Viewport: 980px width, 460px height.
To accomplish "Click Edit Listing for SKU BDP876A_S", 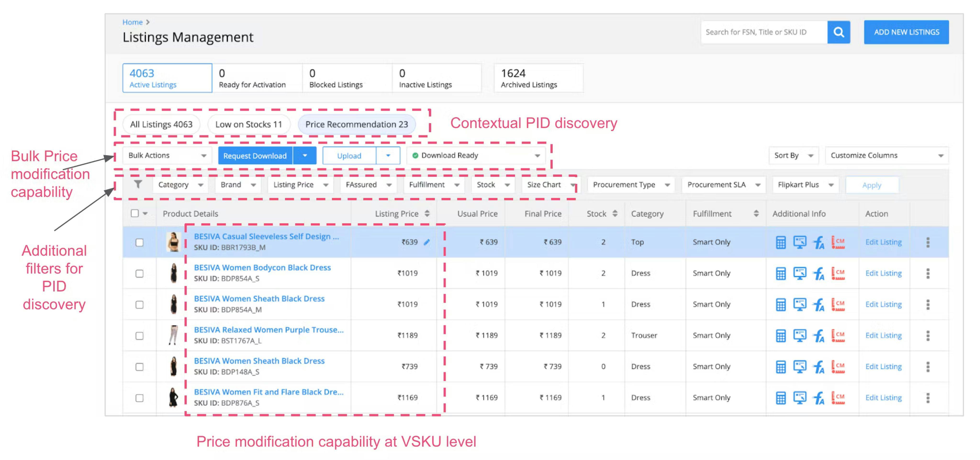I will (x=883, y=398).
